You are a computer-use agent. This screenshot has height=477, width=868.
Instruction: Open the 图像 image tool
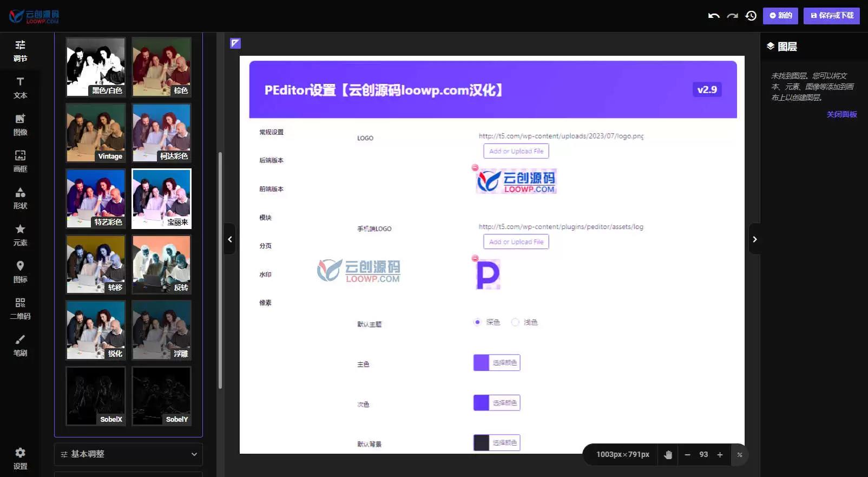click(x=20, y=125)
